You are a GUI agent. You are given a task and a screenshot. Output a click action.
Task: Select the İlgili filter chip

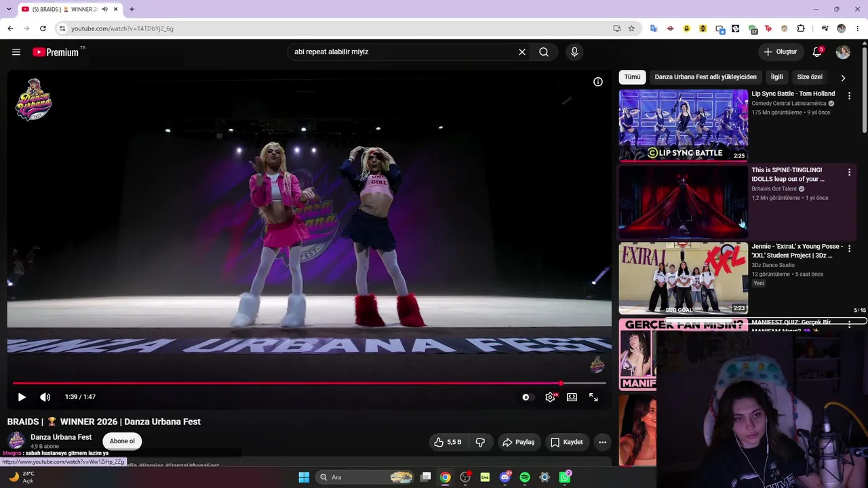(776, 77)
